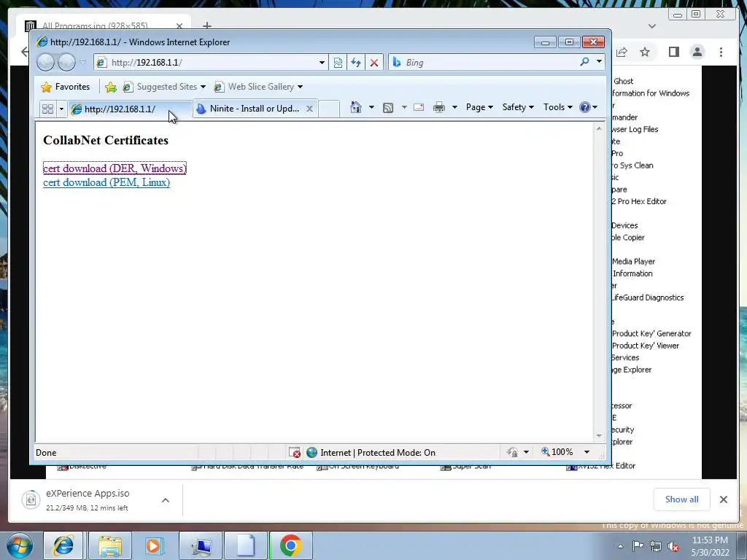
Task: Open the Windows Start menu
Action: click(x=19, y=545)
